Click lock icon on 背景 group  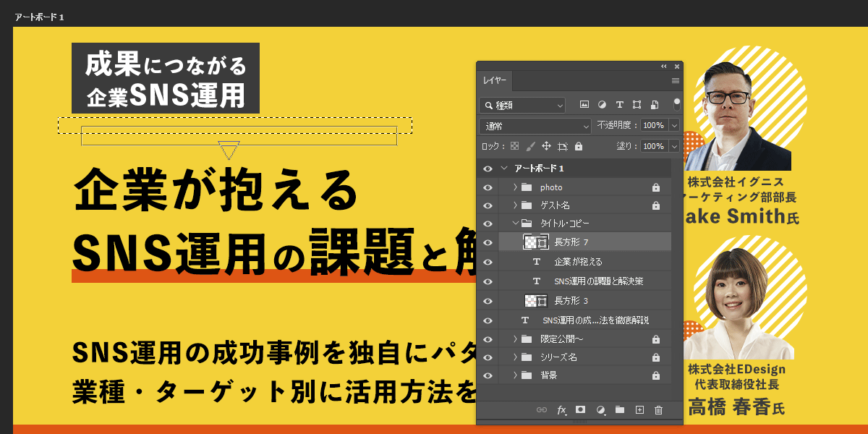(655, 375)
